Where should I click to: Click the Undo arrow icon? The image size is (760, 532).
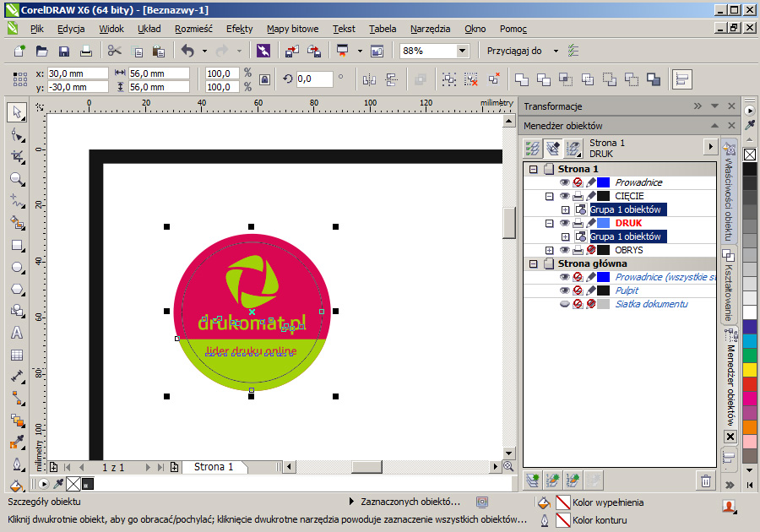click(187, 51)
